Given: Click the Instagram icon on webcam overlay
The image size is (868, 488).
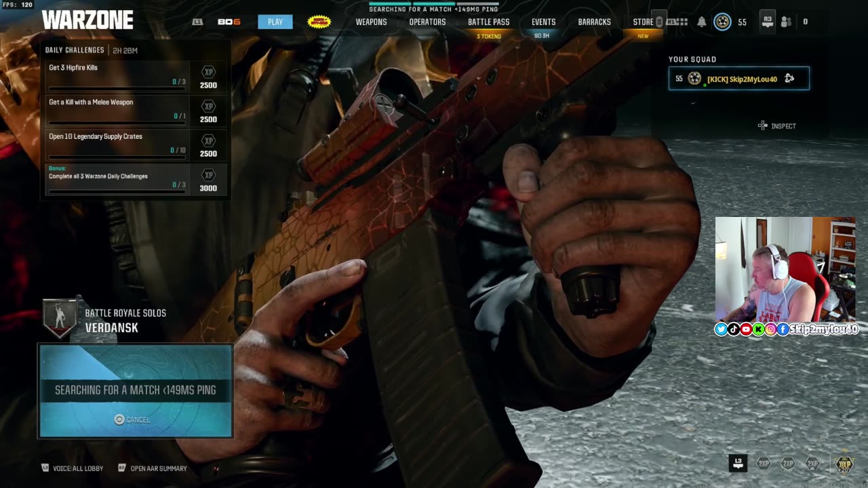Looking at the screenshot, I should pyautogui.click(x=770, y=329).
